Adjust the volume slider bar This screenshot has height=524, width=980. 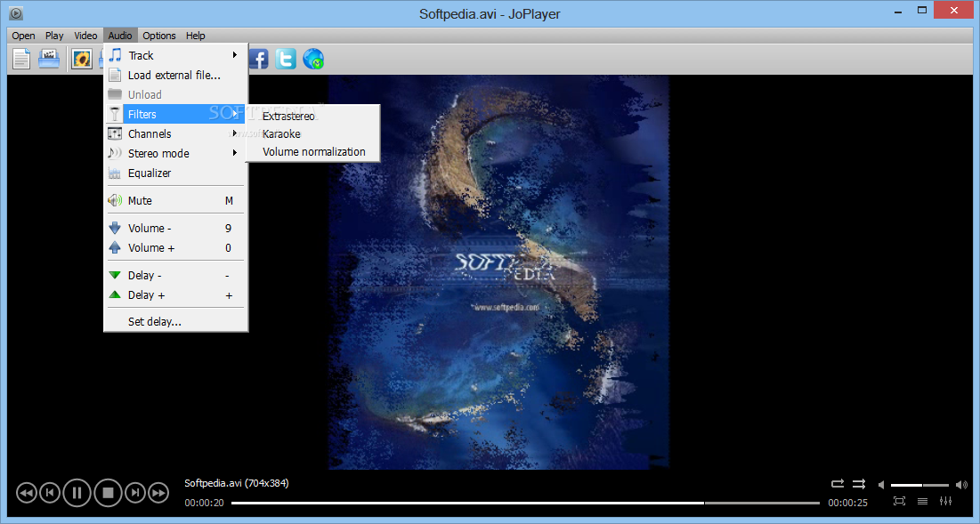point(920,485)
